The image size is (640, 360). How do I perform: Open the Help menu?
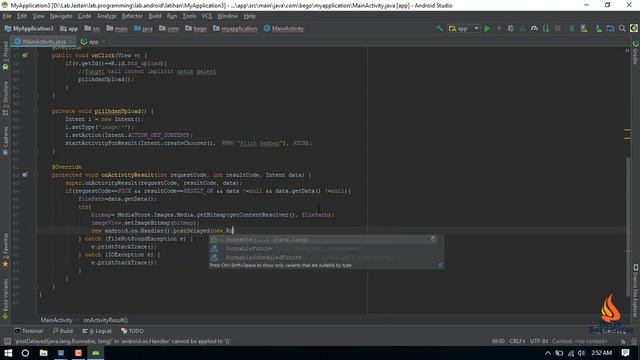(249, 16)
